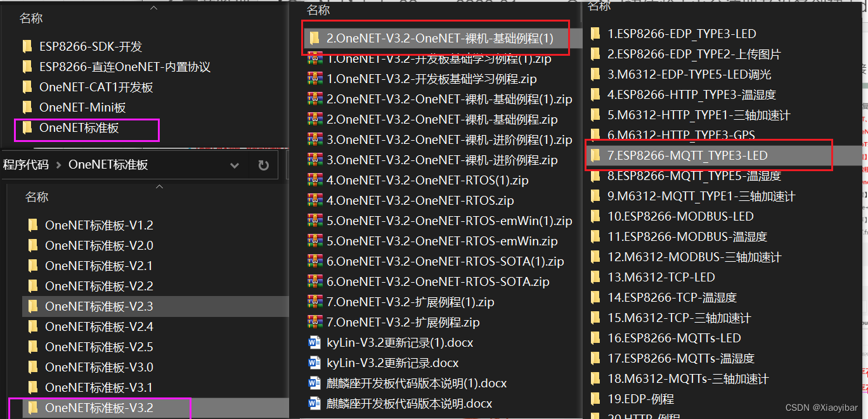The image size is (868, 419).
Task: Select the OneNET标准板 folder icon
Action: [x=27, y=127]
